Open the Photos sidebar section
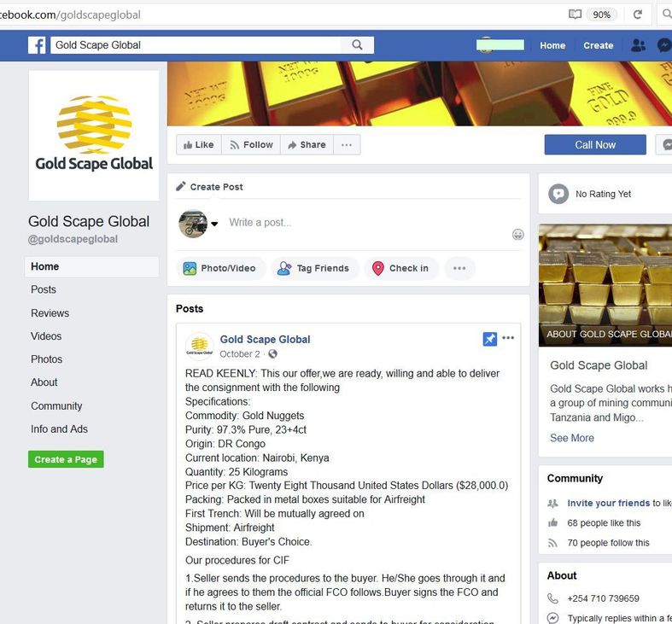The image size is (672, 624). pyautogui.click(x=46, y=359)
